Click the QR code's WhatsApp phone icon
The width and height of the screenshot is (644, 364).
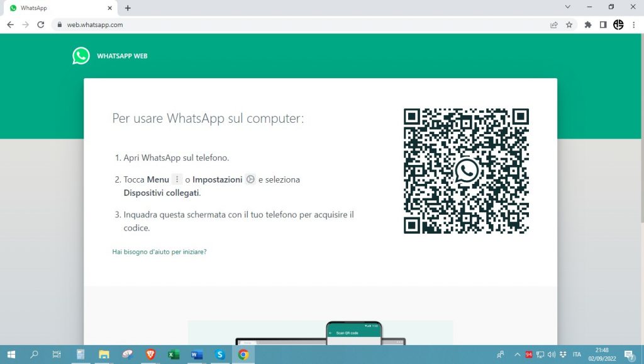(466, 170)
